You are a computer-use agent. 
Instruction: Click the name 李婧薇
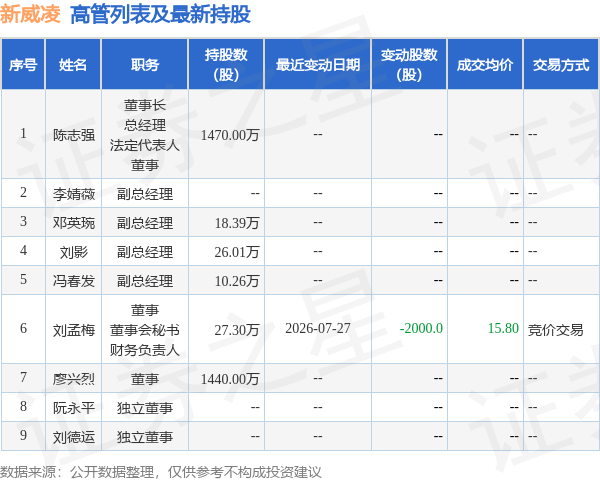(x=73, y=194)
